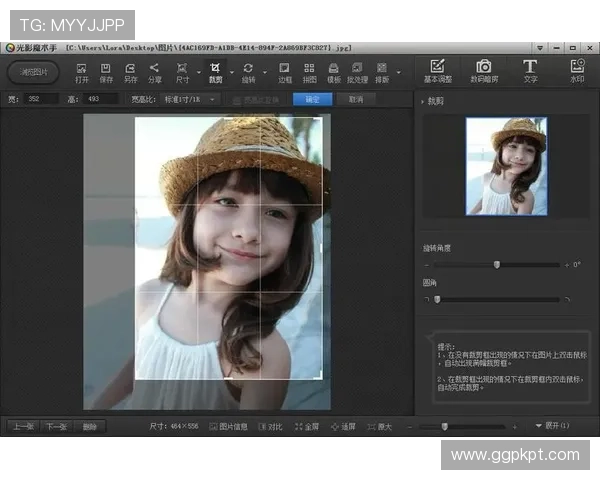Confirm the crop with 确定 button
The image size is (600, 480).
coord(312,100)
